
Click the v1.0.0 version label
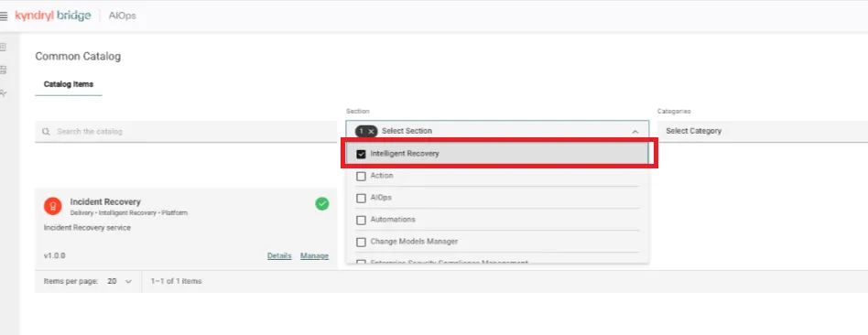(x=54, y=255)
